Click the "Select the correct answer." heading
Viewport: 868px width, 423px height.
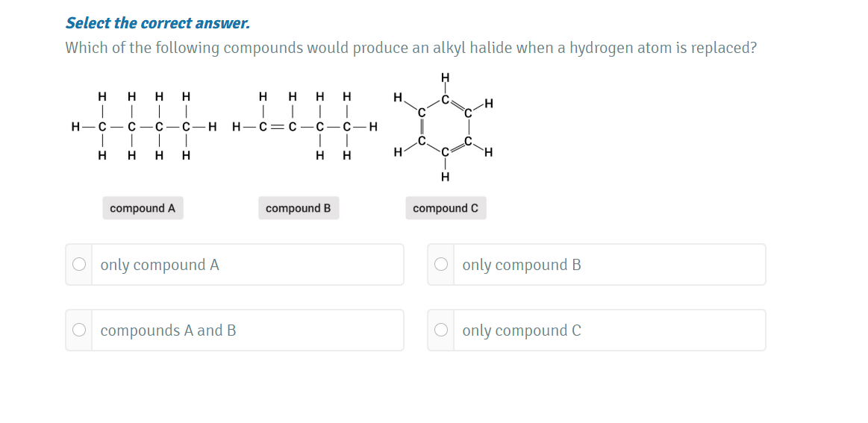(157, 23)
